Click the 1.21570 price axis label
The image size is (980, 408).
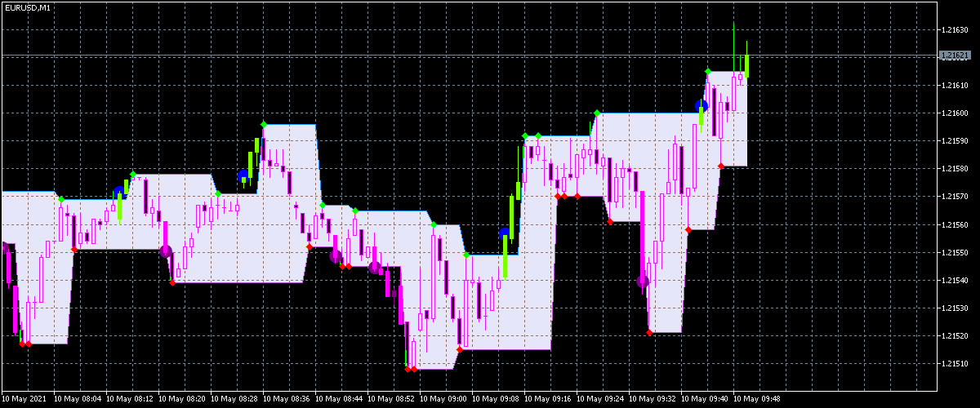(x=954, y=197)
